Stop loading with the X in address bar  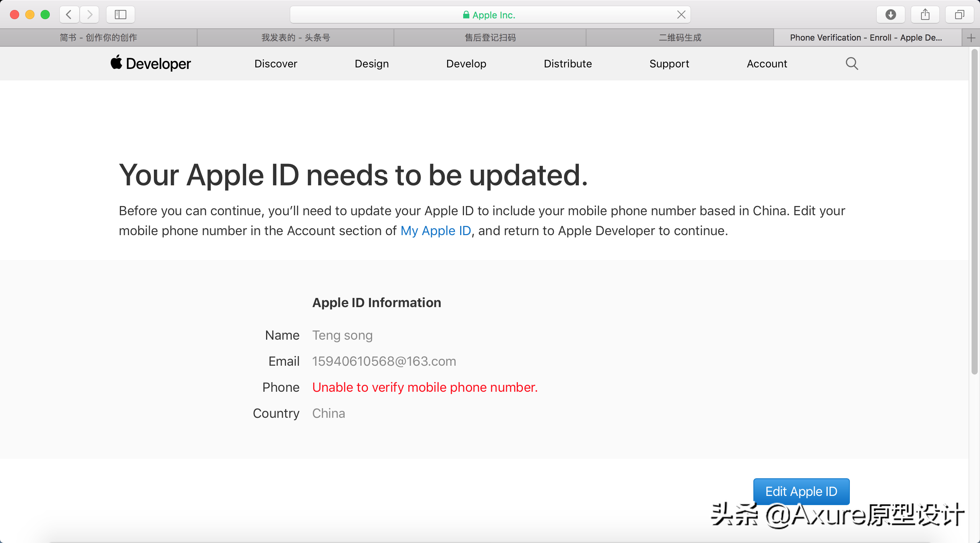tap(681, 15)
